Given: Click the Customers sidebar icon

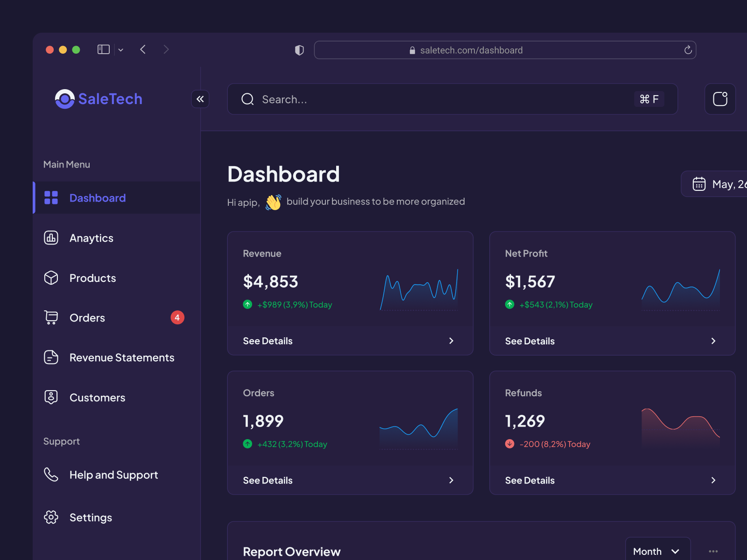Looking at the screenshot, I should coord(51,397).
